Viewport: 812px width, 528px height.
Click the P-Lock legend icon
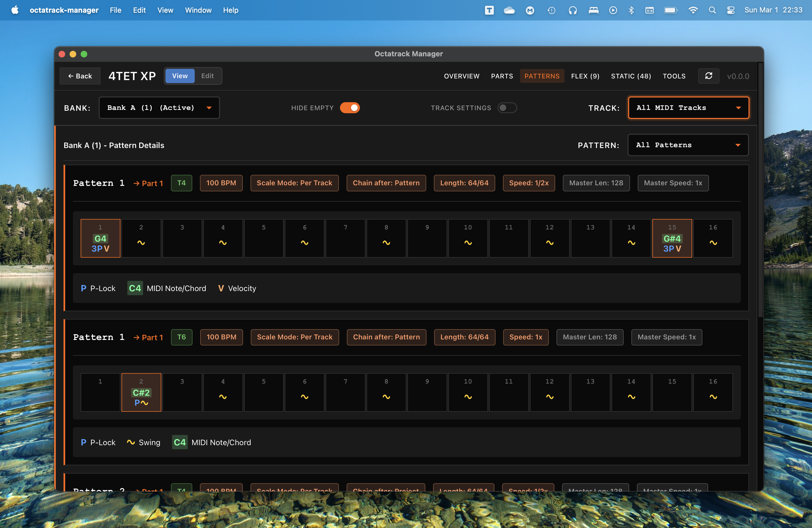click(x=84, y=288)
